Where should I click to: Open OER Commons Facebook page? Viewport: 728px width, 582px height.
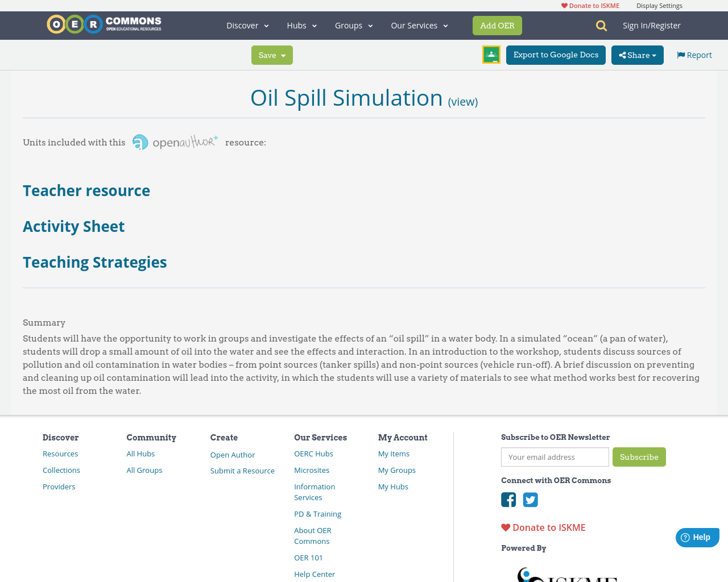pos(508,500)
